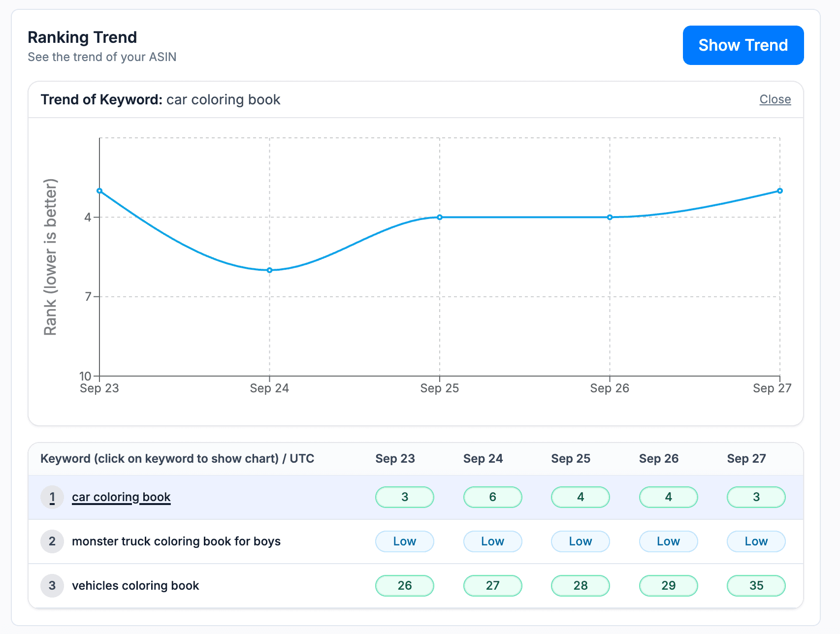Click rank 6 badge for car coloring book

pos(492,497)
